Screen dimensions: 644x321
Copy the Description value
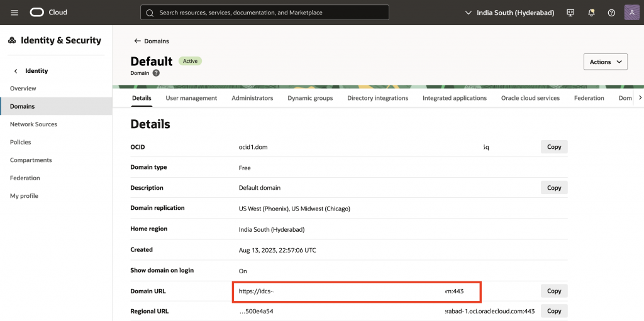click(554, 188)
